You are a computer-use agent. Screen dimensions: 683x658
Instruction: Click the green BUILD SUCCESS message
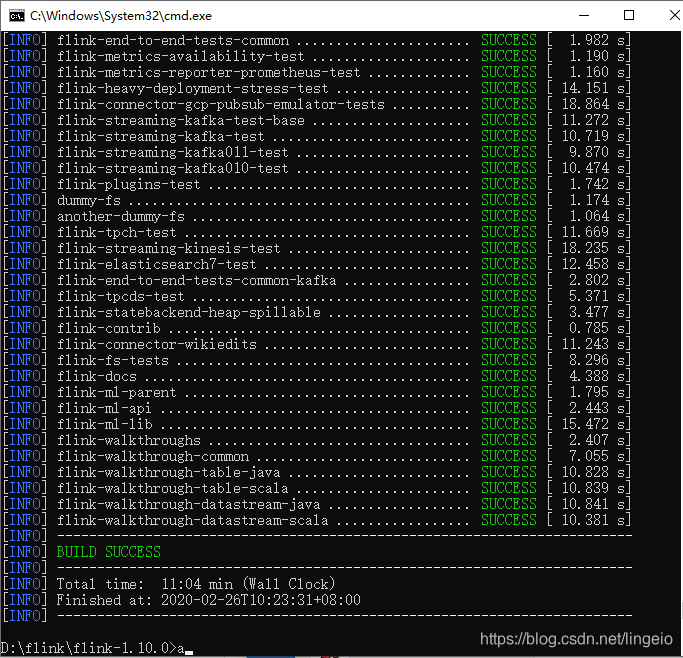pyautogui.click(x=109, y=552)
